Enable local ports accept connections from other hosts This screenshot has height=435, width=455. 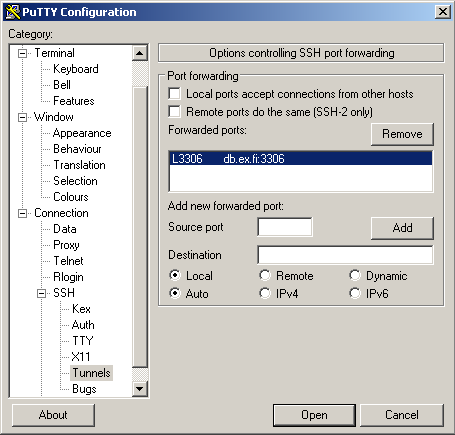coord(175,94)
